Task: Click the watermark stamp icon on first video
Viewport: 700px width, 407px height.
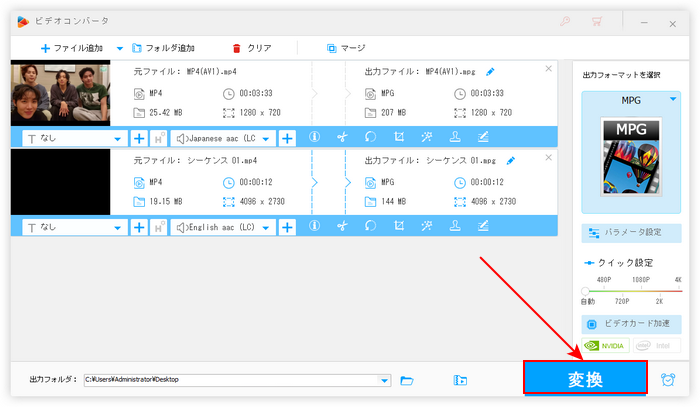Action: [x=455, y=138]
